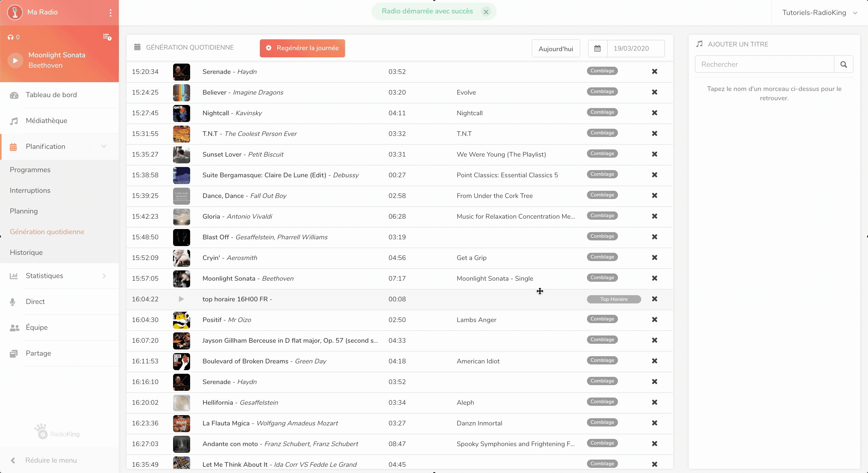Remove Serenade at 15:20:34
Viewport: 868px width, 473px height.
[x=654, y=72]
